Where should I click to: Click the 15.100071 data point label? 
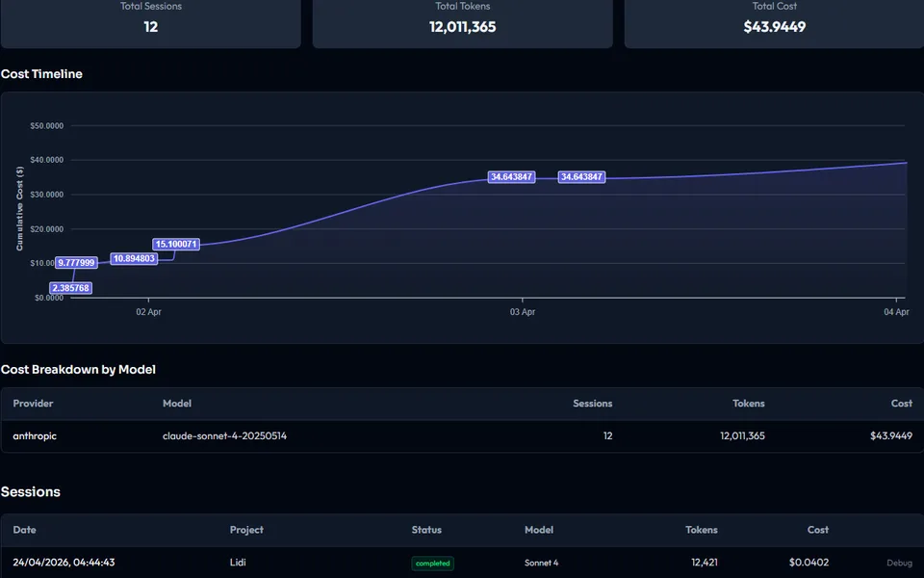click(x=176, y=244)
